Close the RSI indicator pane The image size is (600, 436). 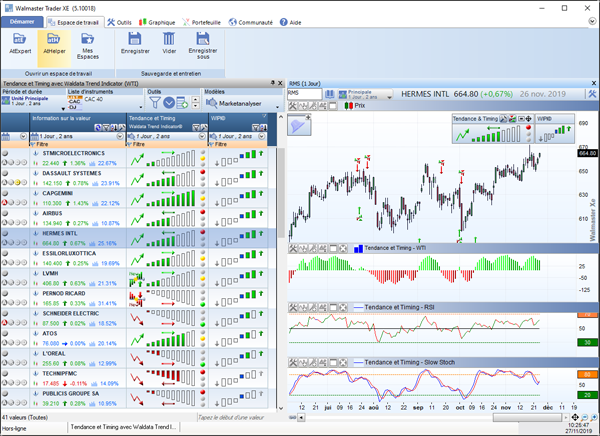click(x=343, y=307)
